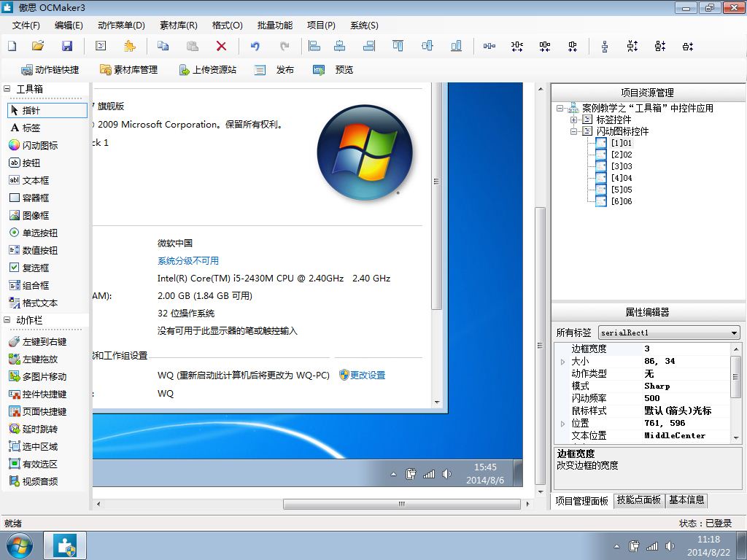Choose the 视频音频 action
747x560 pixels.
[34, 481]
